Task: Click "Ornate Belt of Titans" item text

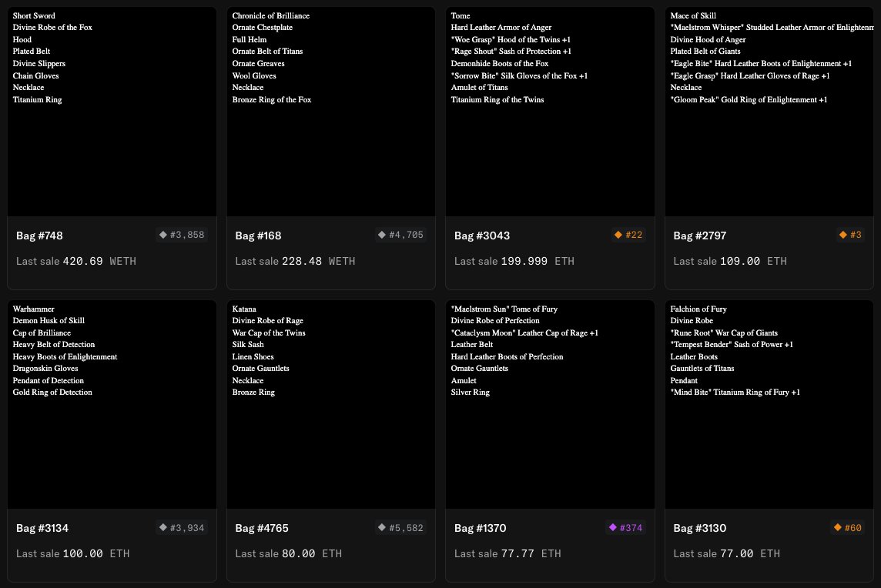Action: pyautogui.click(x=267, y=51)
